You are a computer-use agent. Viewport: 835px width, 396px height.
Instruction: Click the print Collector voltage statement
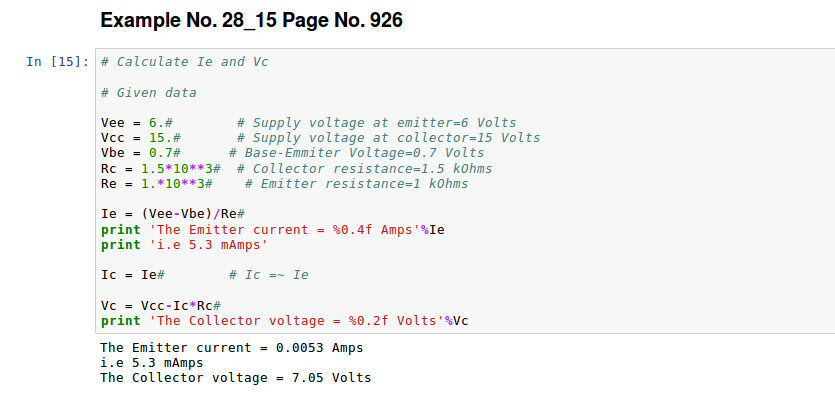285,321
